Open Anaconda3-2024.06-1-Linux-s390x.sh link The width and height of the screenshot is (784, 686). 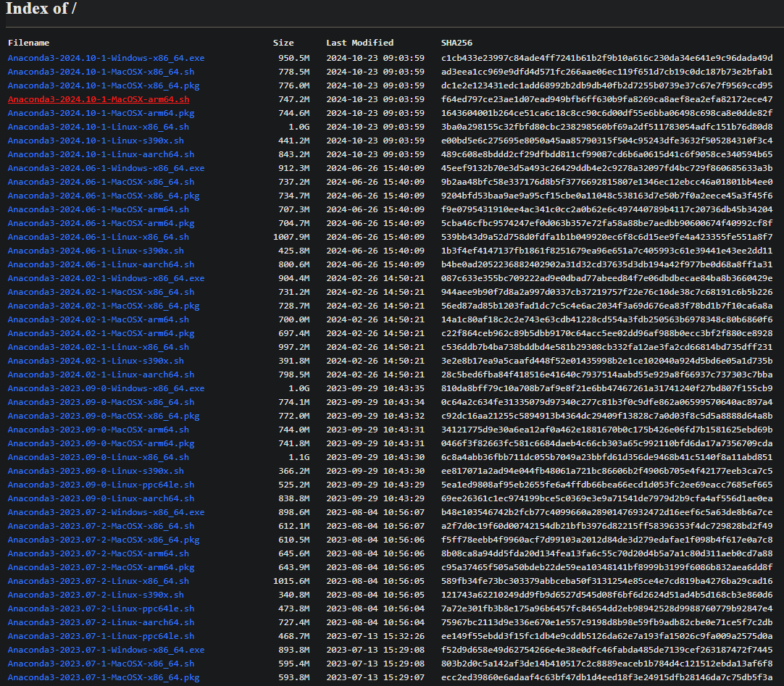pyautogui.click(x=96, y=251)
